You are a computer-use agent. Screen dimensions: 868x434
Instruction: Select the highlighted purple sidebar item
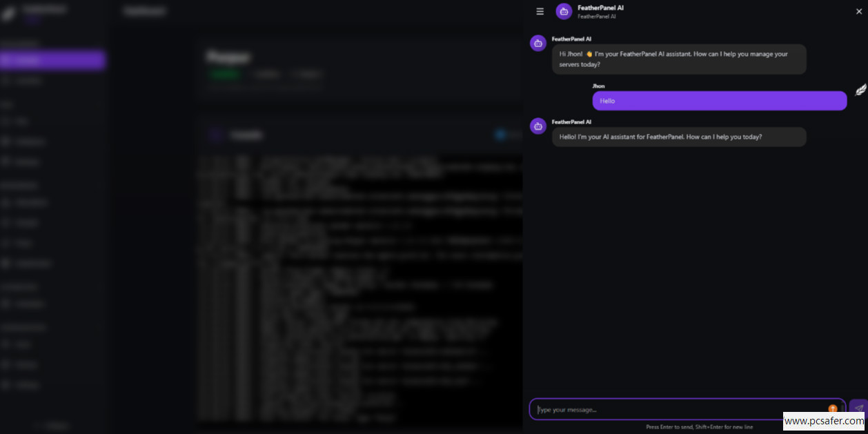[x=52, y=60]
